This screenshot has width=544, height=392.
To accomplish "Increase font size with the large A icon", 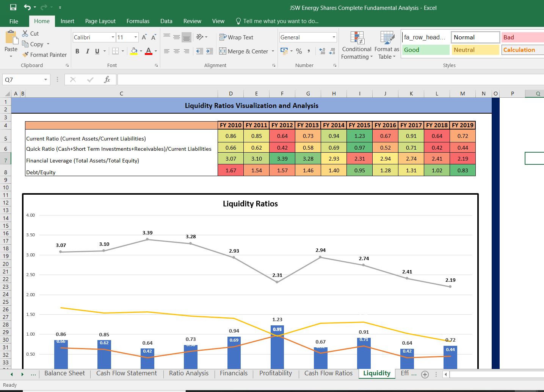I will pos(144,37).
